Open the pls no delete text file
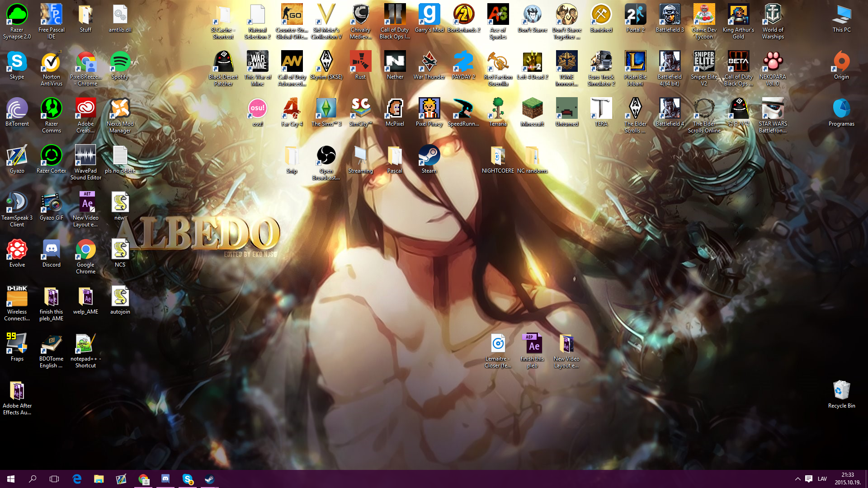The height and width of the screenshot is (488, 868). [120, 159]
